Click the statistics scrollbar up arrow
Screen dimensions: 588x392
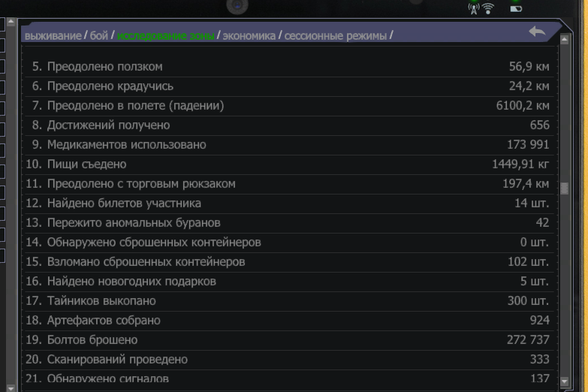point(565,39)
